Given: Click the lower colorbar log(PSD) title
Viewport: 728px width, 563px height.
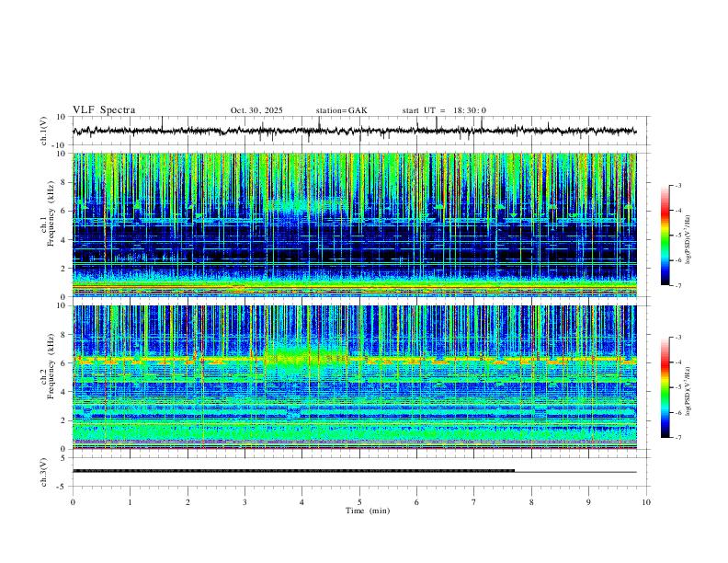Looking at the screenshot, I should pyautogui.click(x=688, y=391).
